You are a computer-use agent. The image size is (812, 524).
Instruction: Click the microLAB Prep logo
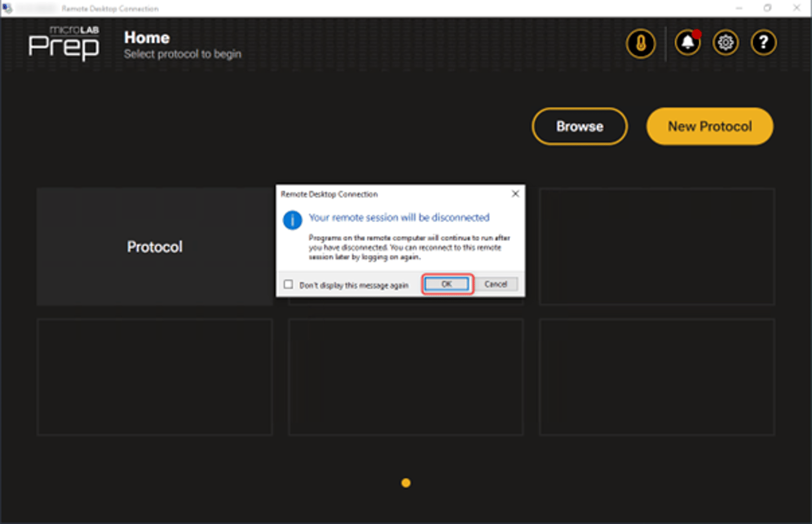(64, 43)
